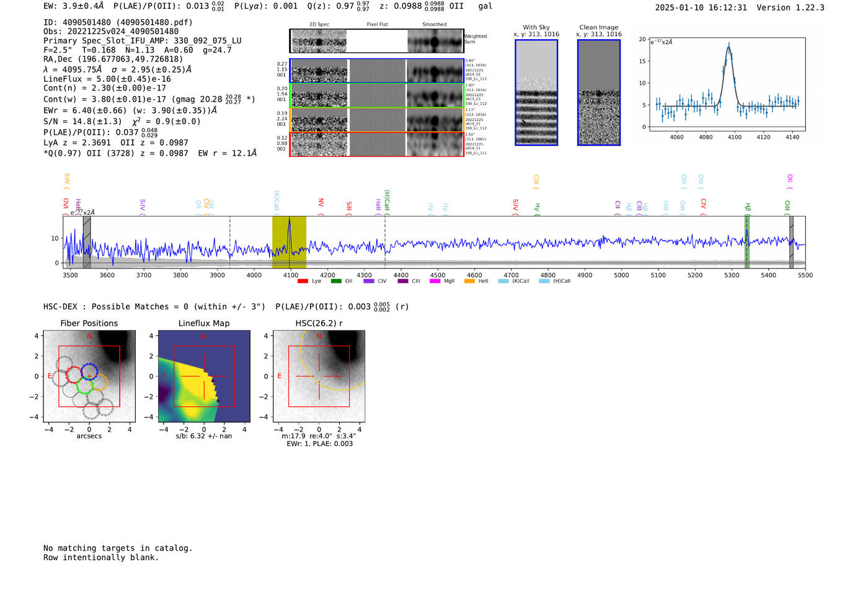
Task: Open the HSC(26.2) r image panel
Action: point(319,376)
